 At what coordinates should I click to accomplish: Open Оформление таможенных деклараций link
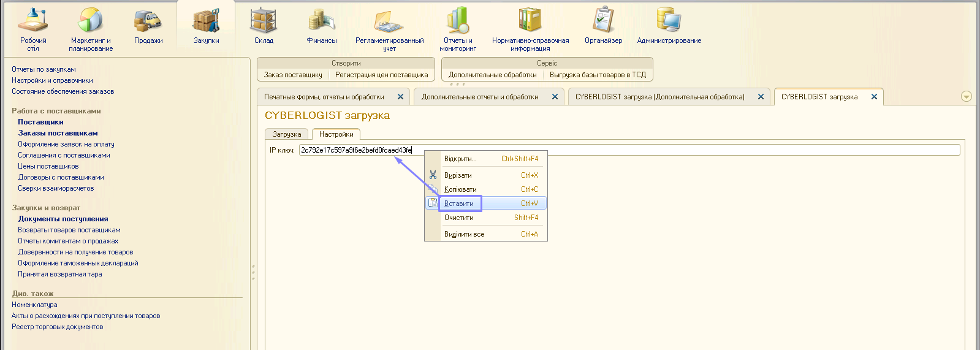coord(78,263)
